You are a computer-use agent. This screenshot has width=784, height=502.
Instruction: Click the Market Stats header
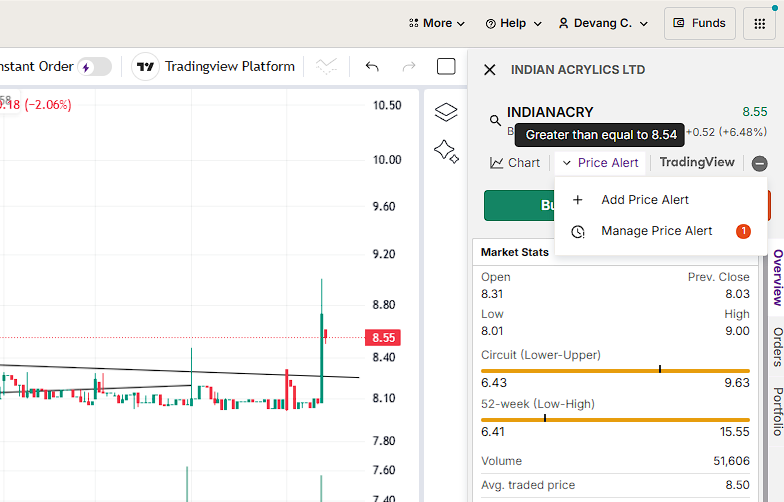pyautogui.click(x=515, y=252)
